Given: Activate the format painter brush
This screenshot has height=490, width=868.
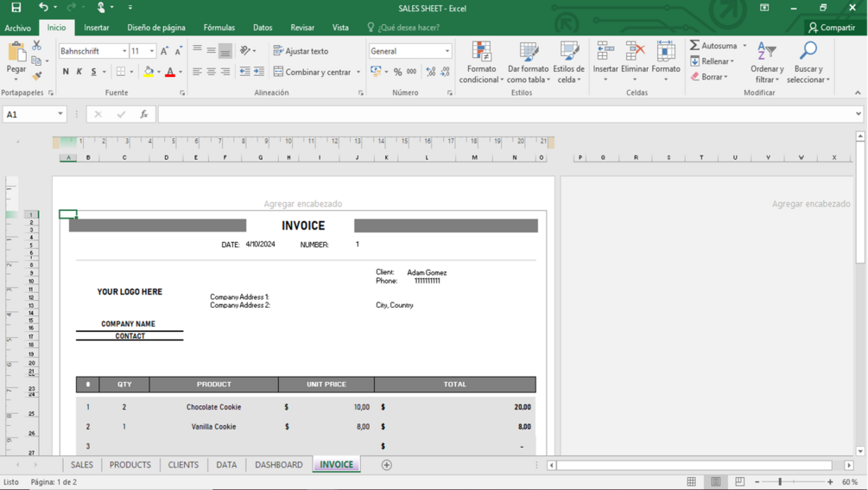Looking at the screenshot, I should point(37,76).
